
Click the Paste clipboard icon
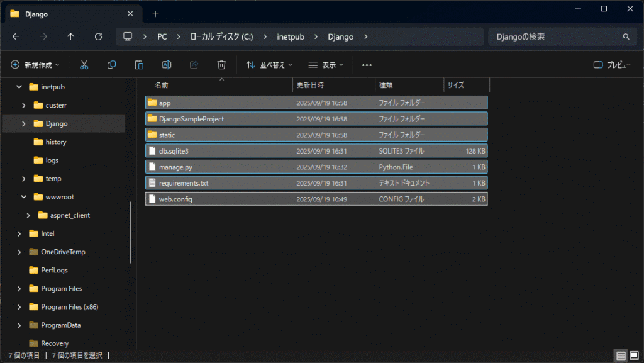pos(139,65)
